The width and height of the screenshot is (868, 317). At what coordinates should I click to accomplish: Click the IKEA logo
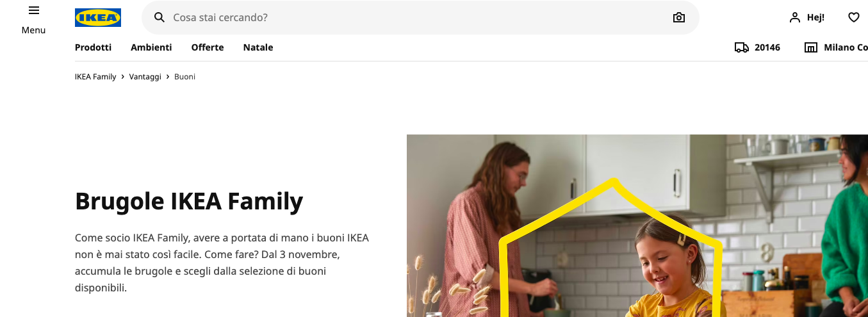point(98,17)
